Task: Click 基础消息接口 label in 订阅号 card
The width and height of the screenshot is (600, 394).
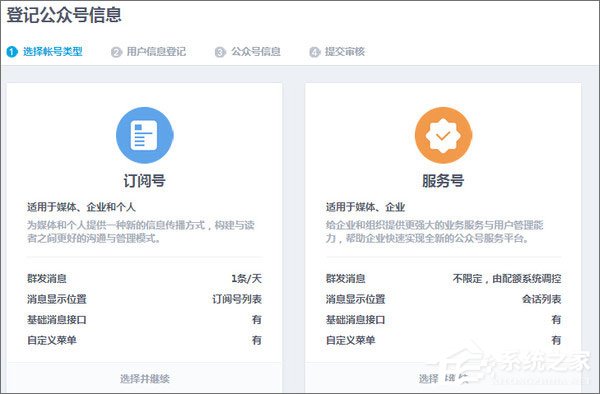Action: tap(57, 319)
